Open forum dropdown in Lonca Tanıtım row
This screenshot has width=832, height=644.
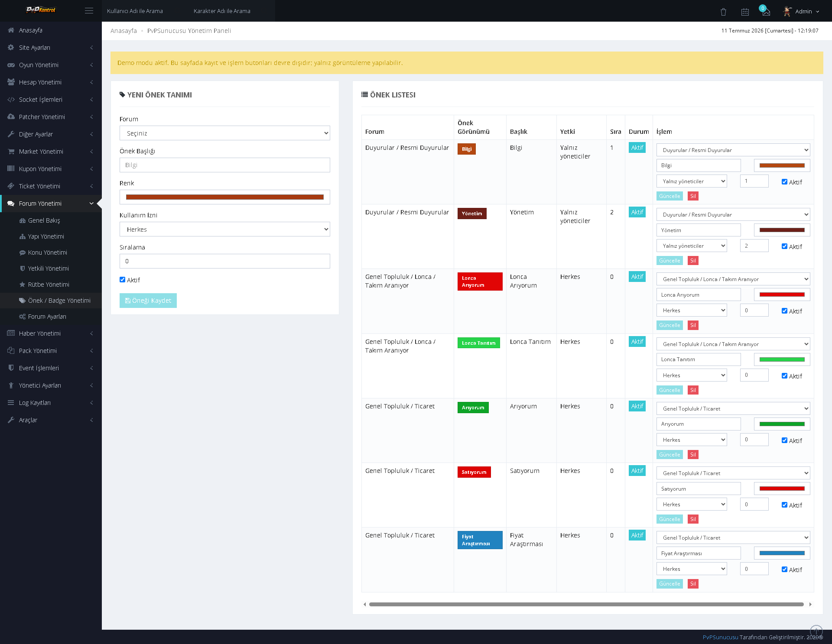[733, 344]
